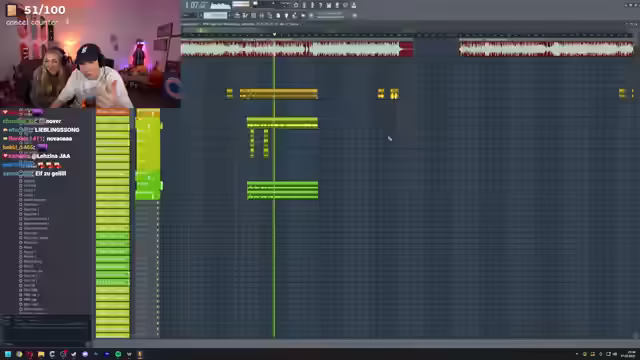Click the small arrow left of pattern selector
The width and height of the screenshot is (640, 360).
click(200, 16)
